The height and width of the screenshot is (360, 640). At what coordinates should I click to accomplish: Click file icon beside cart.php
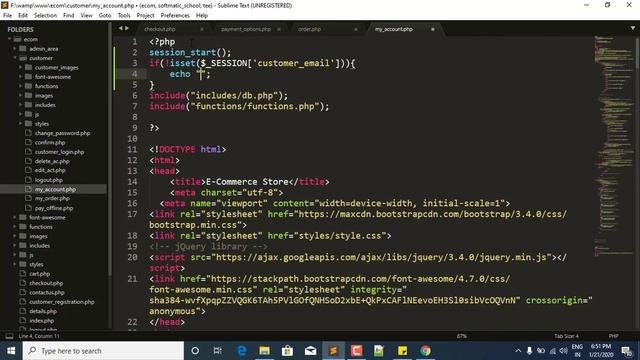(x=23, y=273)
